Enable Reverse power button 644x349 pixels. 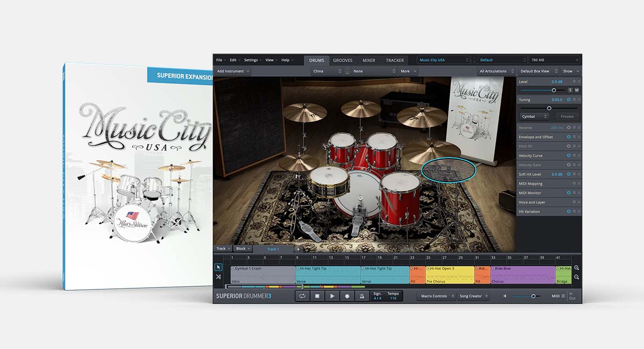click(x=568, y=128)
